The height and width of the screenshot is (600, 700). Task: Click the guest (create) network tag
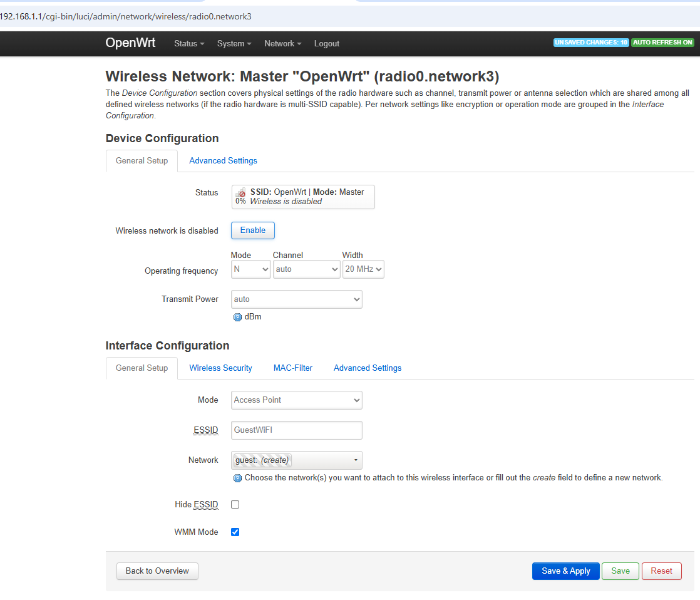coord(262,460)
